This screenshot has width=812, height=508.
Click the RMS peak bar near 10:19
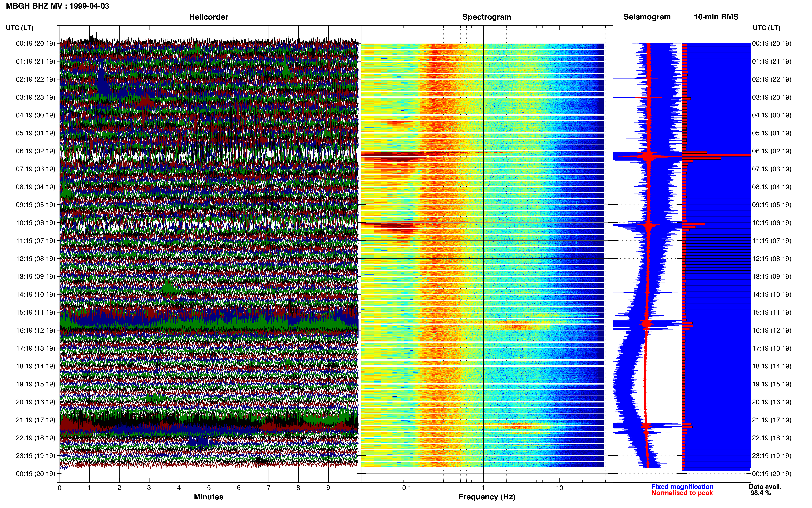pyautogui.click(x=693, y=224)
